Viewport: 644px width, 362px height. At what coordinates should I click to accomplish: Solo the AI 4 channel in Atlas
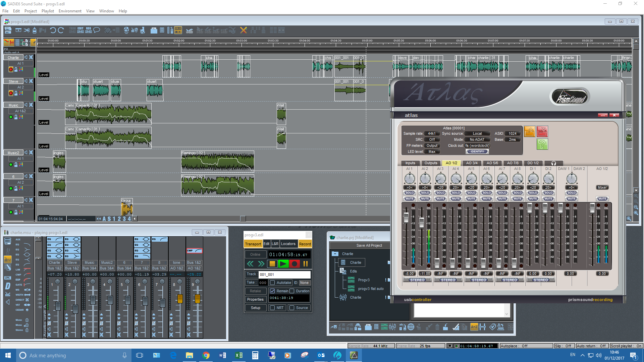tap(456, 193)
